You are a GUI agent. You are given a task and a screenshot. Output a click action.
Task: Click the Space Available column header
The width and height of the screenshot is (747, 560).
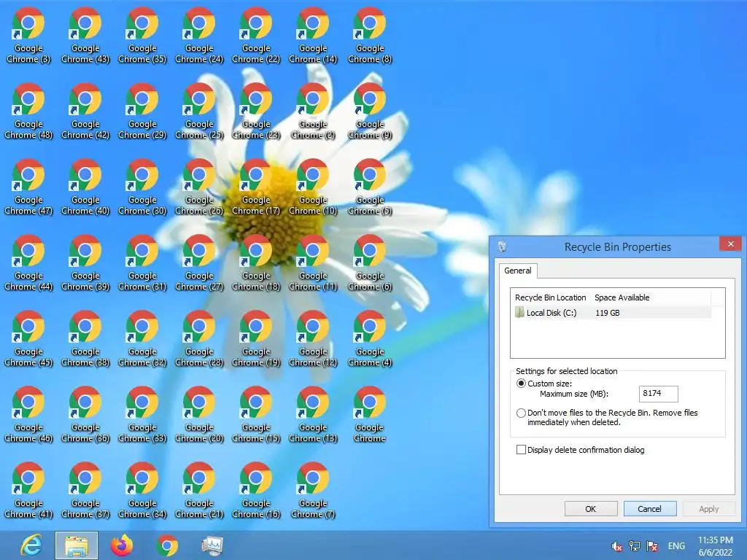coord(651,297)
